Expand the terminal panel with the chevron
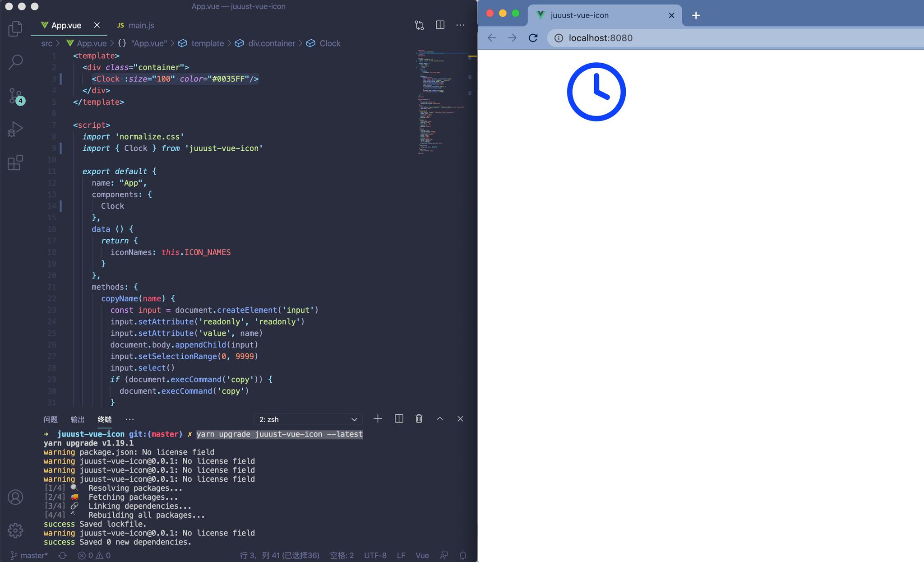This screenshot has height=562, width=924. pos(439,419)
